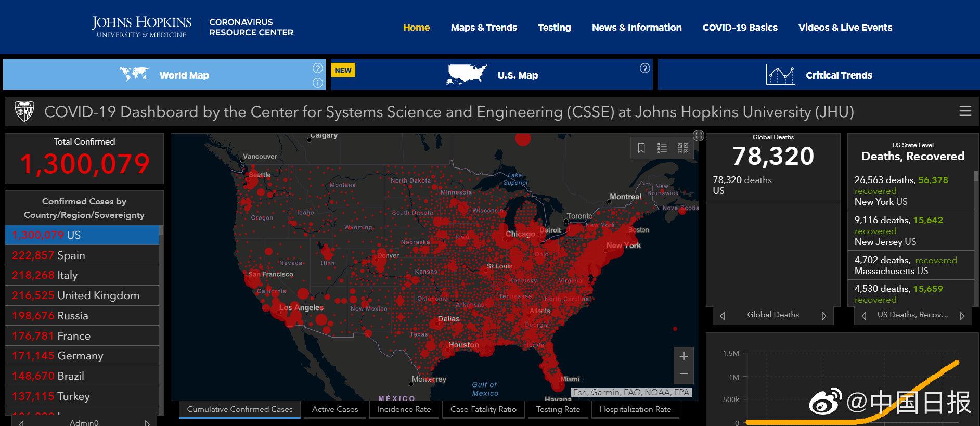This screenshot has width=980, height=426.
Task: Select Spain in the country list
Action: (x=82, y=255)
